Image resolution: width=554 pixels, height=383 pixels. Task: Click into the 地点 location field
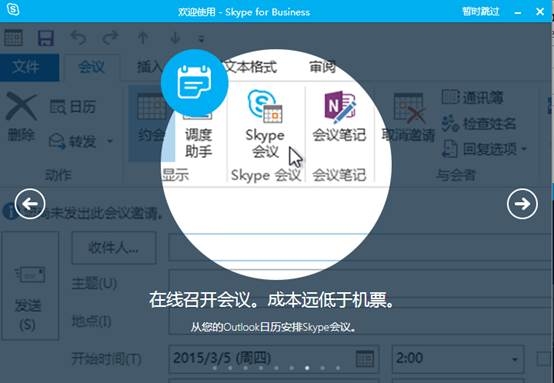point(360,321)
